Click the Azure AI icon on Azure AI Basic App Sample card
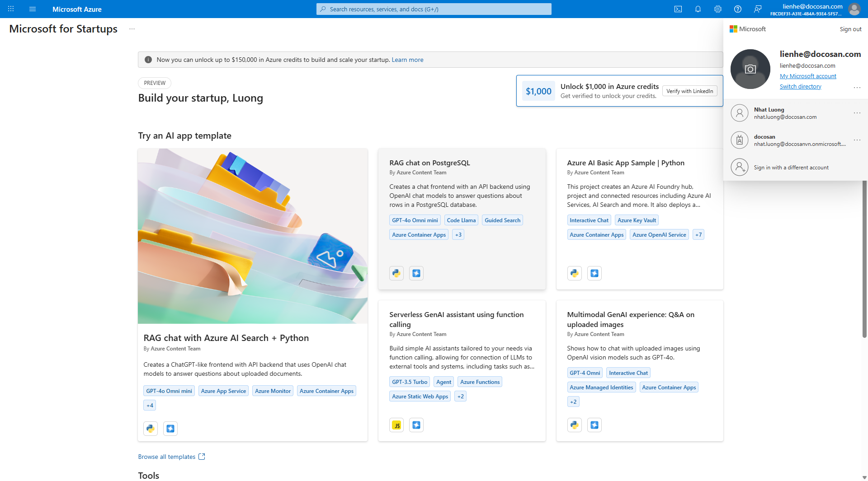Image resolution: width=868 pixels, height=481 pixels. [x=594, y=273]
